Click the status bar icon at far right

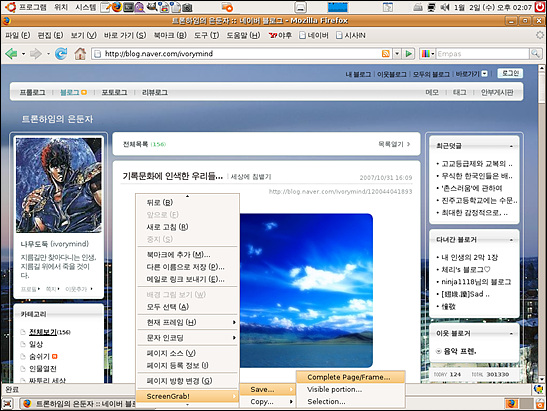539,389
